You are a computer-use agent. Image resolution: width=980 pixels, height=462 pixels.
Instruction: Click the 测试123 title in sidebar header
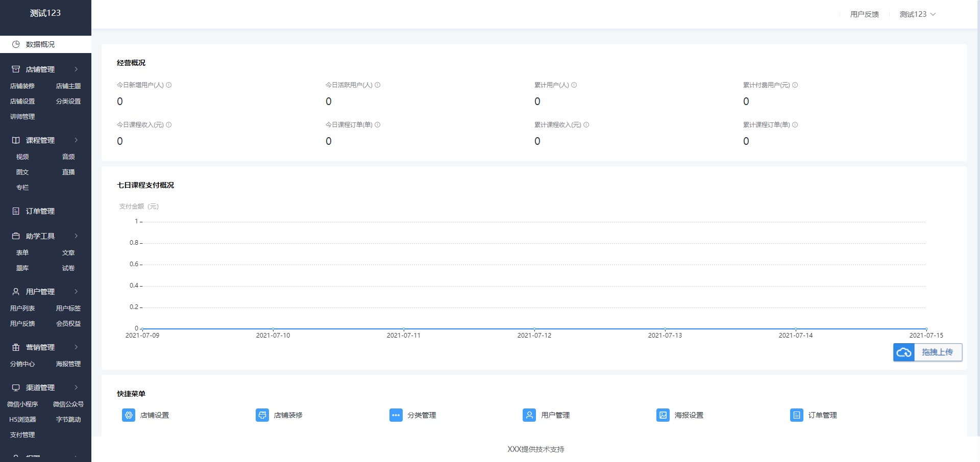click(45, 13)
